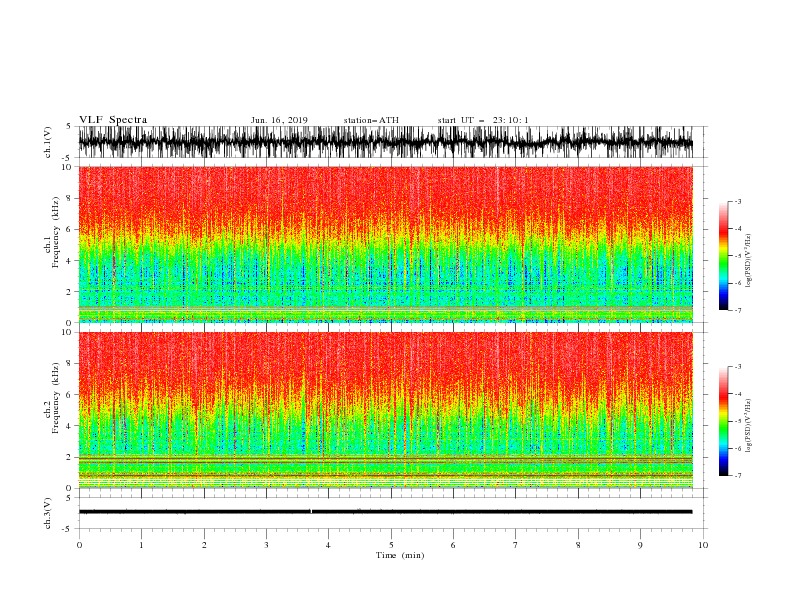Click the log(PSD) label of ch.2 colorbar
The image size is (792, 612).
click(x=748, y=425)
